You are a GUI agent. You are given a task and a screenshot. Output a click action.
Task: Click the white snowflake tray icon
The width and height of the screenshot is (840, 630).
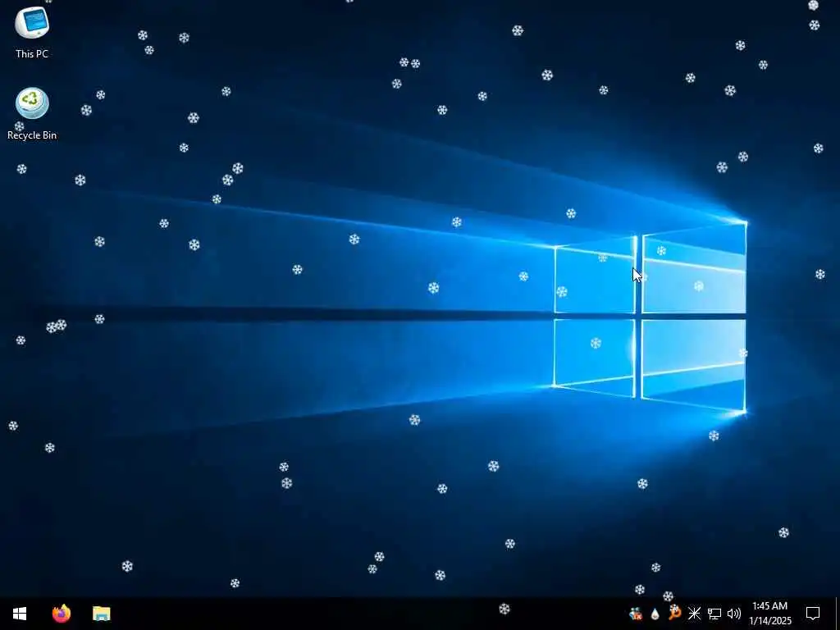coord(694,614)
